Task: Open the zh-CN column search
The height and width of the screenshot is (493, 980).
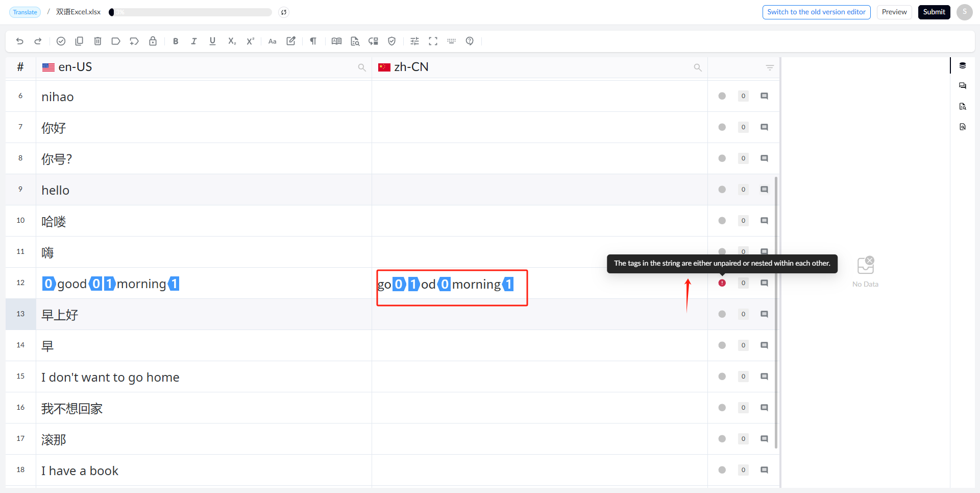Action: [698, 67]
